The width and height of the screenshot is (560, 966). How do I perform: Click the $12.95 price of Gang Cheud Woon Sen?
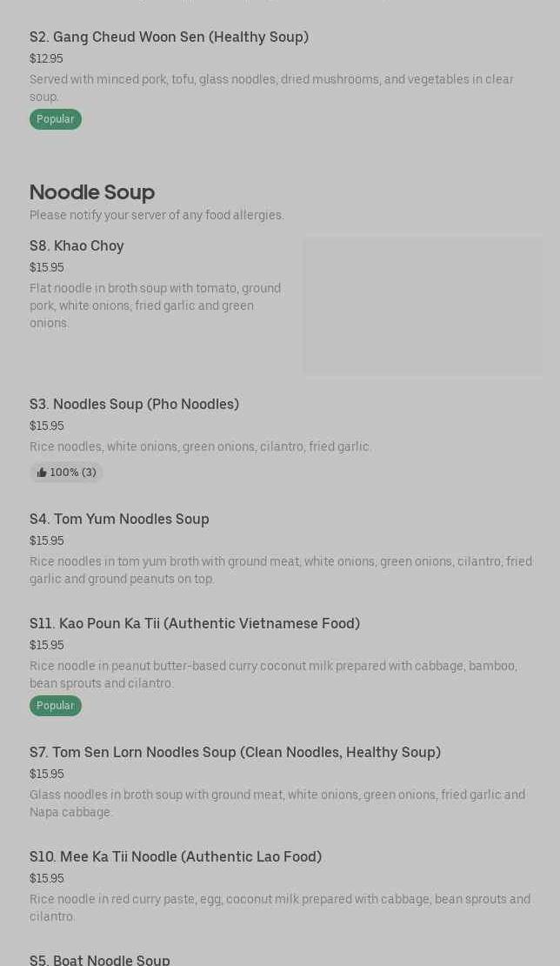[x=46, y=58]
